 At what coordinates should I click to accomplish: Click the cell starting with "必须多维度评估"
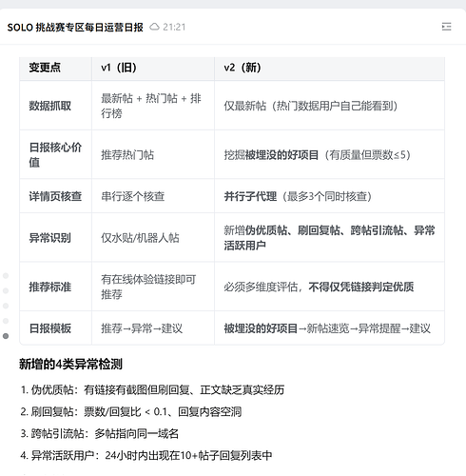click(x=329, y=287)
